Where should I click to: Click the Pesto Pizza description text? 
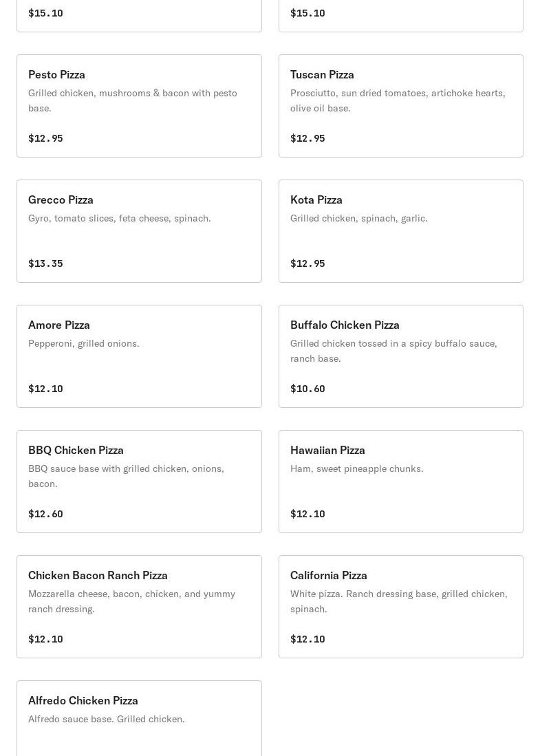coord(133,100)
